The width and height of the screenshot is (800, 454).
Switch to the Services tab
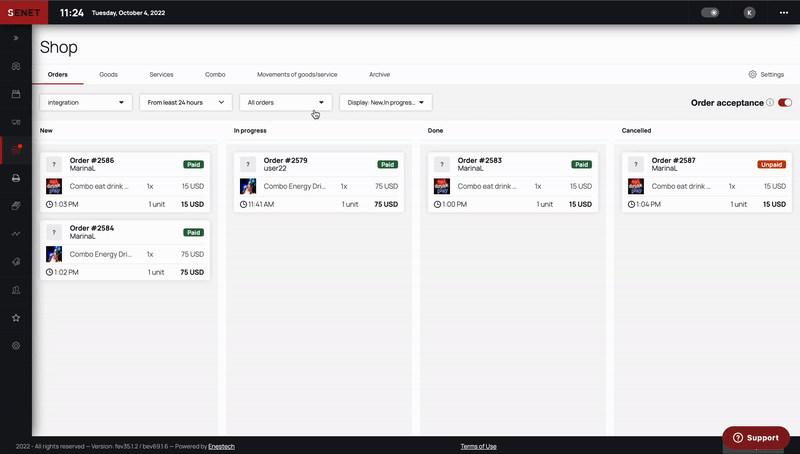(161, 74)
